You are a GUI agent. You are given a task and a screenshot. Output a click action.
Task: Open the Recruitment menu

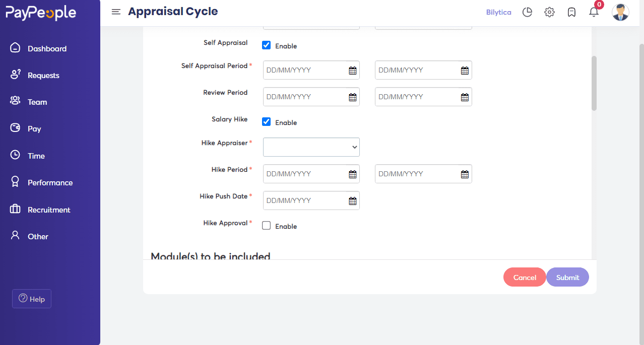tap(49, 210)
